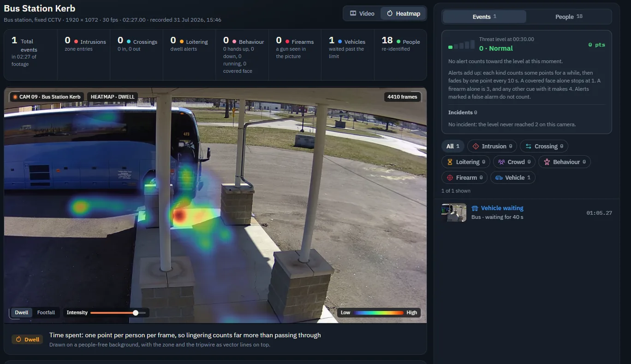Filter events by Loitering
Screen dimensions: 631x364
[x=466, y=162]
